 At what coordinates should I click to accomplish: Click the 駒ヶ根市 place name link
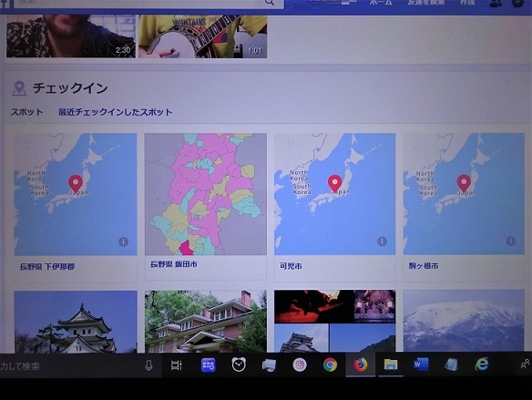coord(424,266)
